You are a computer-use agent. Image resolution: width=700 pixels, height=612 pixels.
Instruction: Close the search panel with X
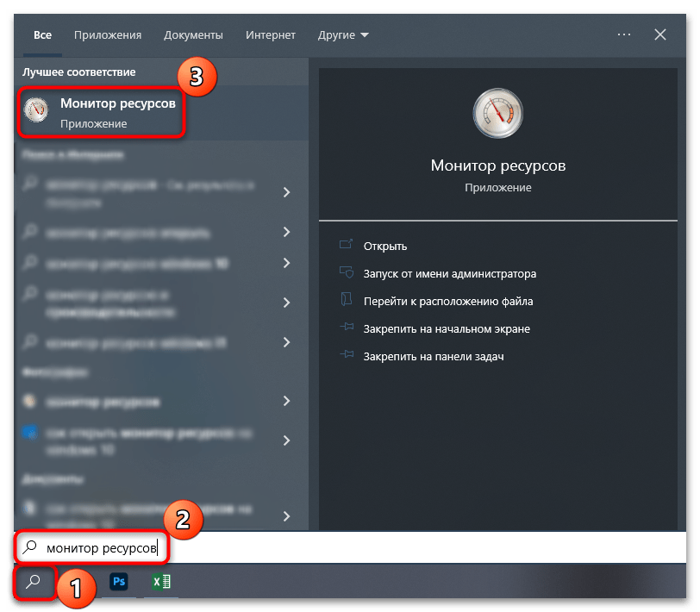click(x=660, y=34)
